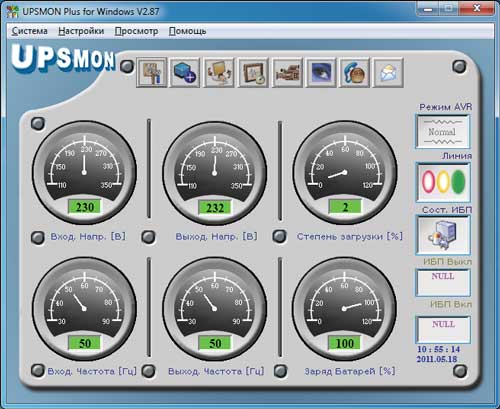Click the first toolbar icon with the clipboard
500x409 pixels.
[x=152, y=72]
